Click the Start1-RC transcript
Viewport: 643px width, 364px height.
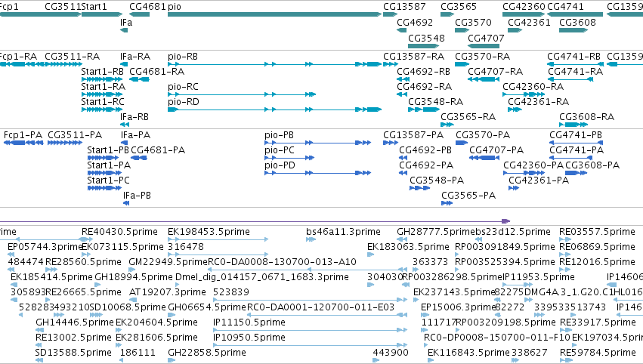pyautogui.click(x=102, y=110)
